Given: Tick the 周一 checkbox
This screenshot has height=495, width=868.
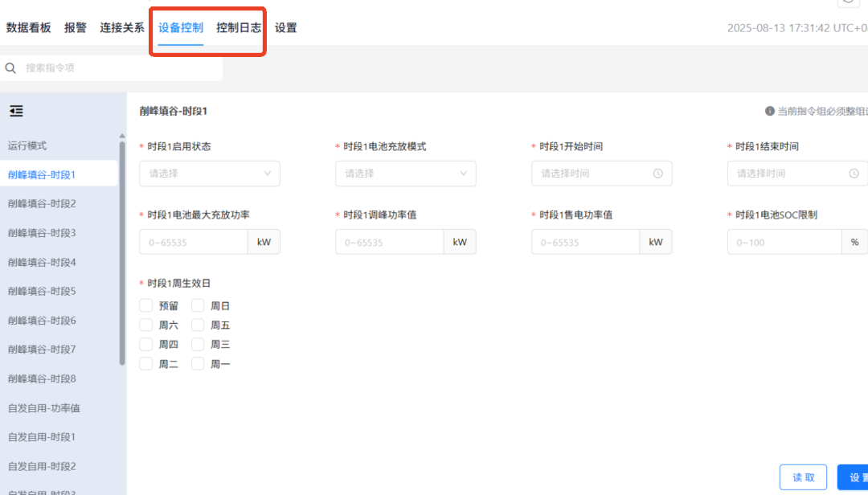Looking at the screenshot, I should (x=198, y=364).
